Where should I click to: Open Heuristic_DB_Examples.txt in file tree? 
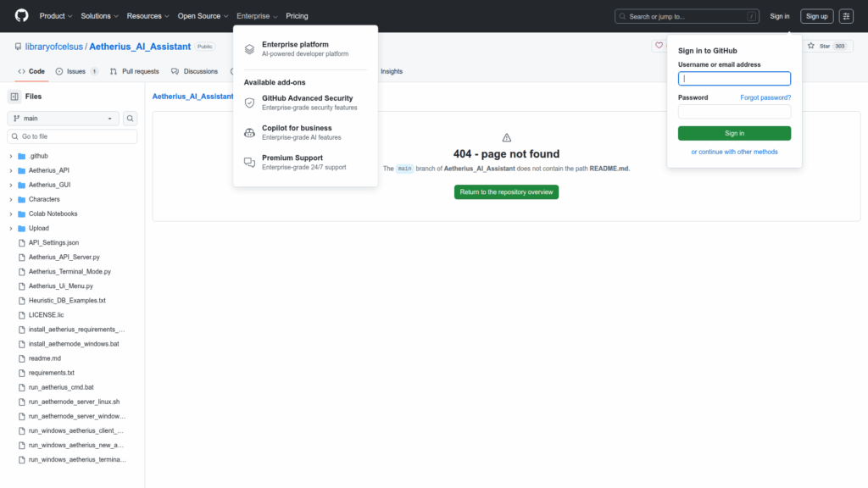67,301
